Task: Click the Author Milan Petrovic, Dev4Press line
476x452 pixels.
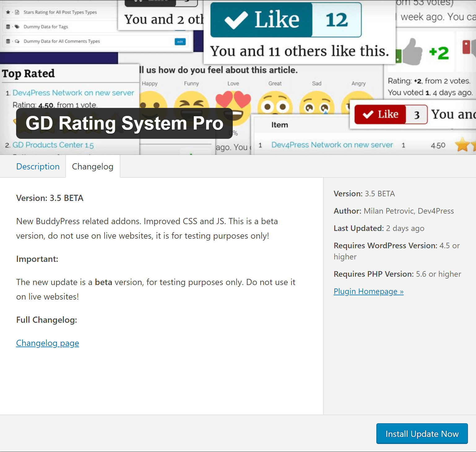Action: pos(394,211)
